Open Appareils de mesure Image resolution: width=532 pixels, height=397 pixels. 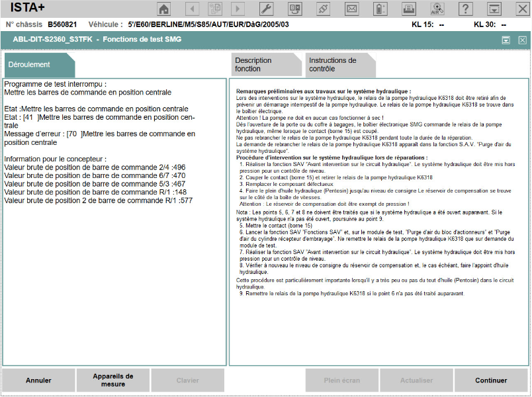pos(113,380)
